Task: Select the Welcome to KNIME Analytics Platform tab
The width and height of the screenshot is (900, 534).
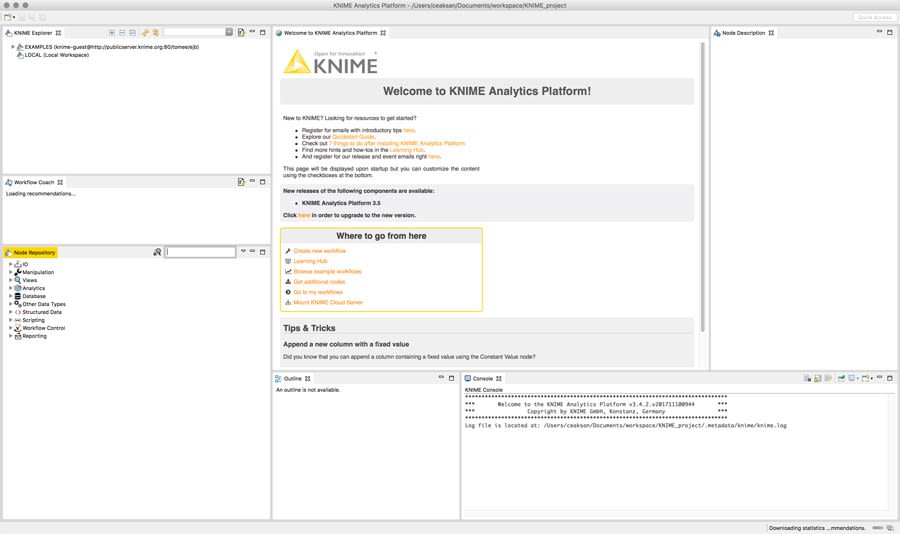Action: point(331,33)
